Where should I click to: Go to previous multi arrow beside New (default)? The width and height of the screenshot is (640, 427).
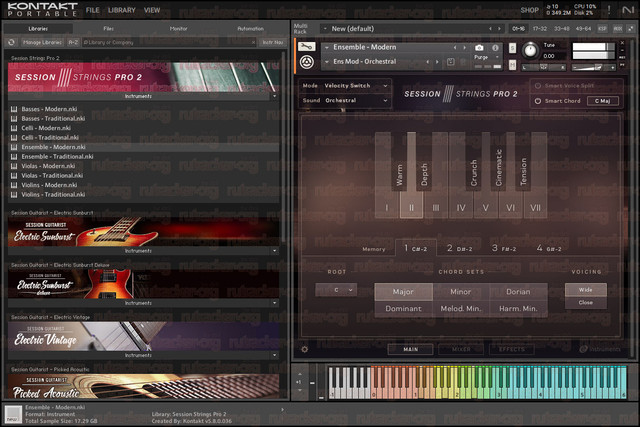[x=490, y=29]
